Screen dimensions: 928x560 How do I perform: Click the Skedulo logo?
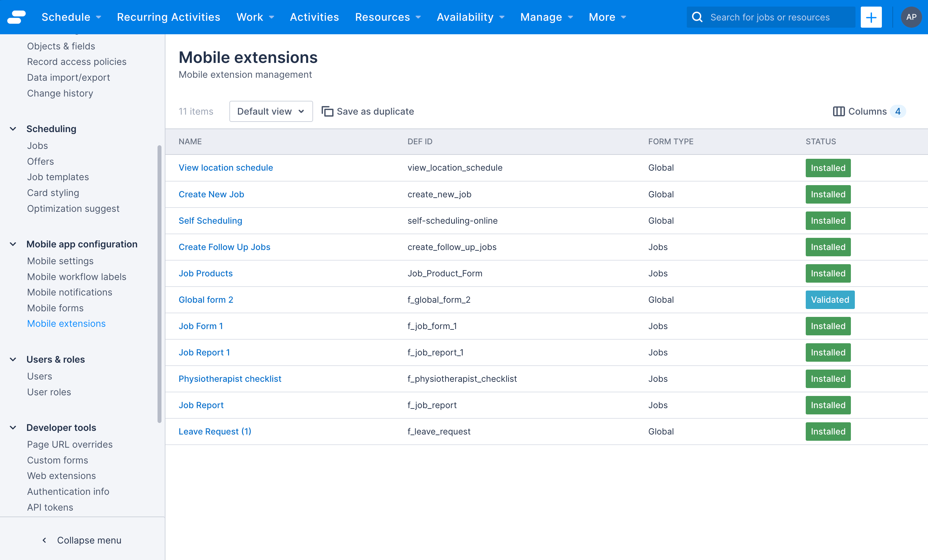(x=16, y=17)
